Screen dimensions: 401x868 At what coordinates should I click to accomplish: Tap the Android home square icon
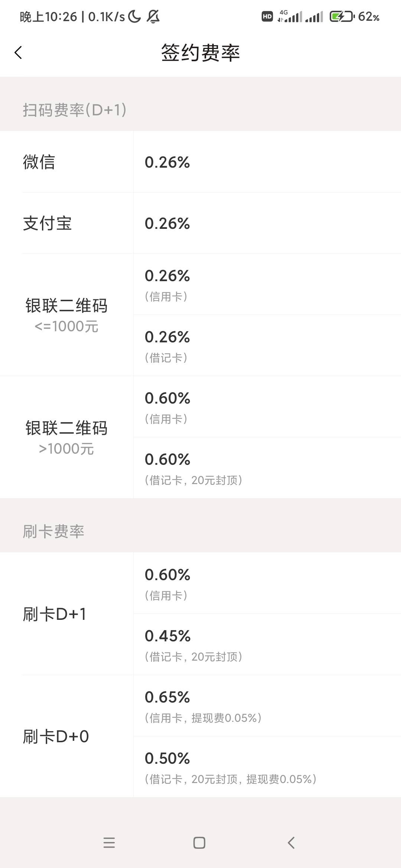point(199,843)
